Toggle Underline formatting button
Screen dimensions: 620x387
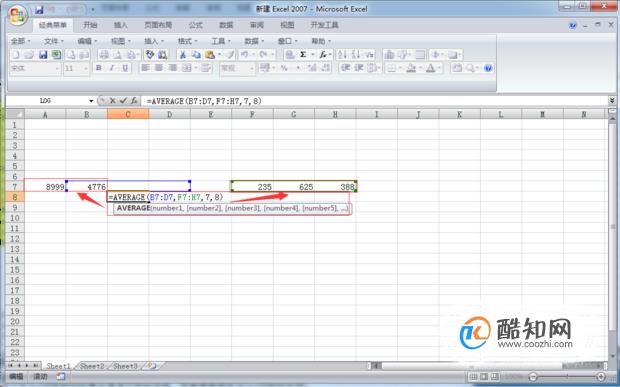(x=125, y=68)
